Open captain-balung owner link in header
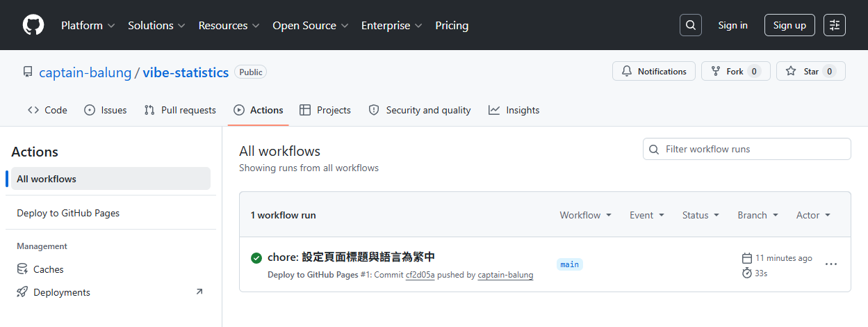 coord(85,72)
